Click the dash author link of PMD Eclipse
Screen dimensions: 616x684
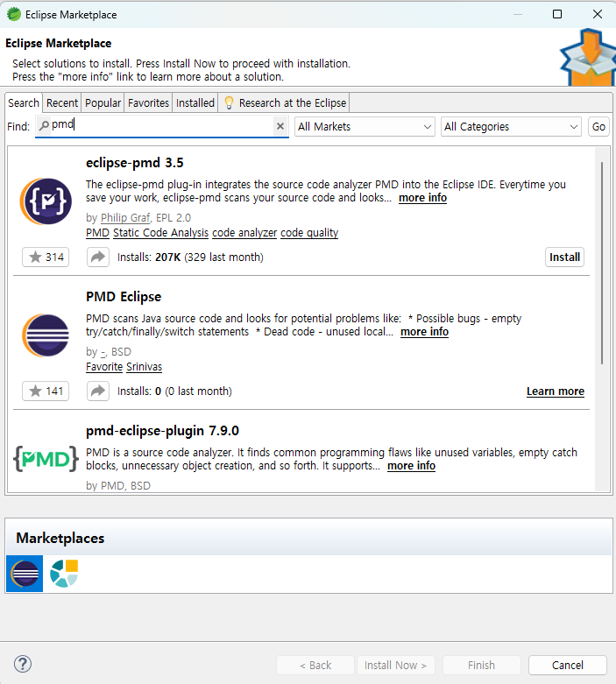(x=103, y=351)
